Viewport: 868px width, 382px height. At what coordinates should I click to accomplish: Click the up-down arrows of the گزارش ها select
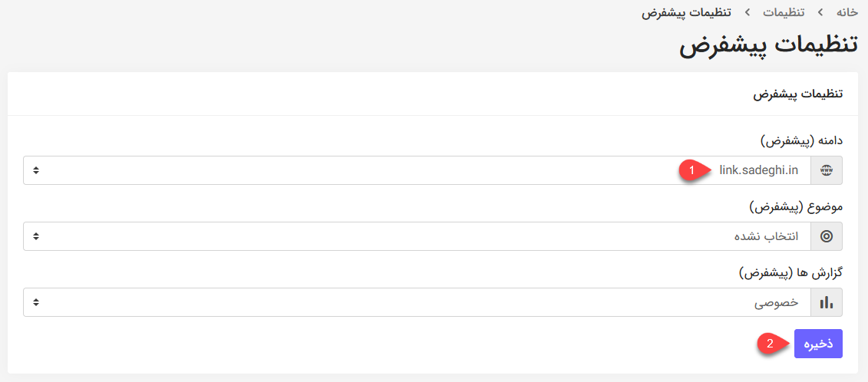(x=36, y=302)
